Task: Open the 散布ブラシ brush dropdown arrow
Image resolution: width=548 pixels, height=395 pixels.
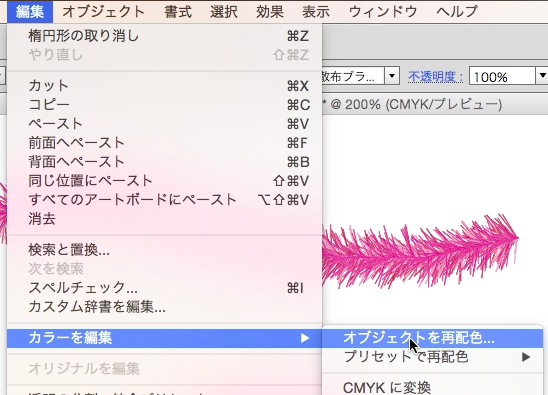Action: click(x=392, y=76)
